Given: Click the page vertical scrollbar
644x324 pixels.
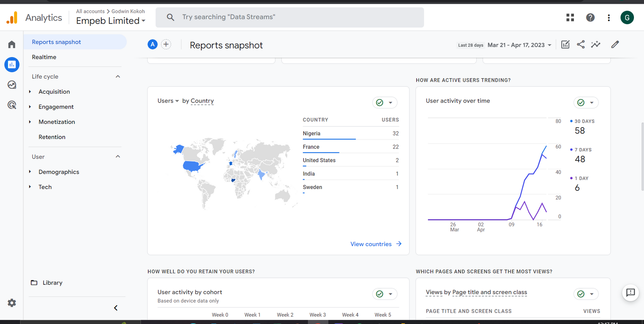Looking at the screenshot, I should click(642, 157).
